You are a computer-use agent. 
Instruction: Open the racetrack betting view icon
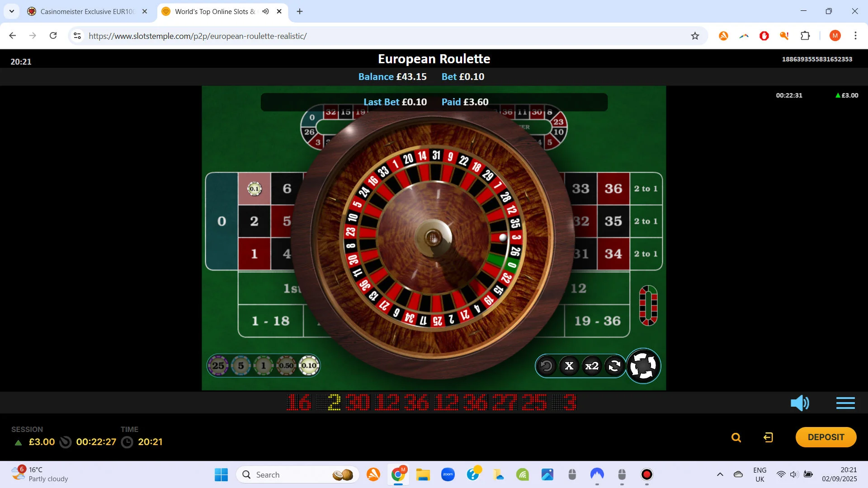(x=648, y=305)
